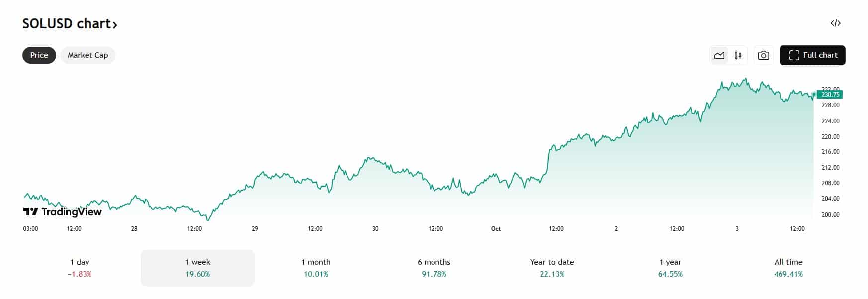Select the Market Cap toggle
Image resolution: width=868 pixels, height=299 pixels.
[x=88, y=55]
